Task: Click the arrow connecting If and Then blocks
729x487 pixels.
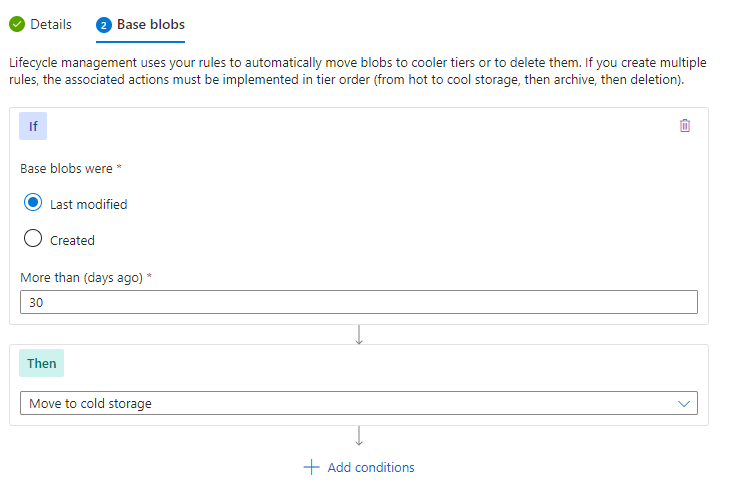Action: pyautogui.click(x=358, y=334)
